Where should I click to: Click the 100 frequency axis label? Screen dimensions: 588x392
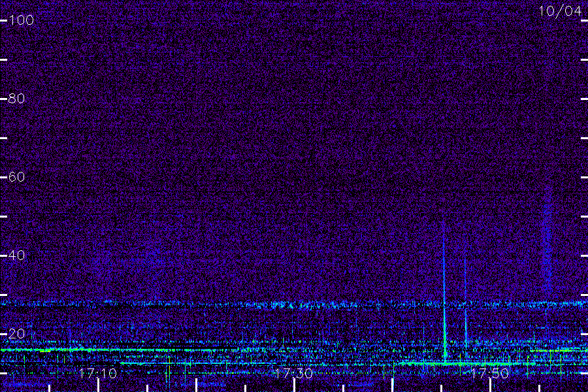click(21, 20)
